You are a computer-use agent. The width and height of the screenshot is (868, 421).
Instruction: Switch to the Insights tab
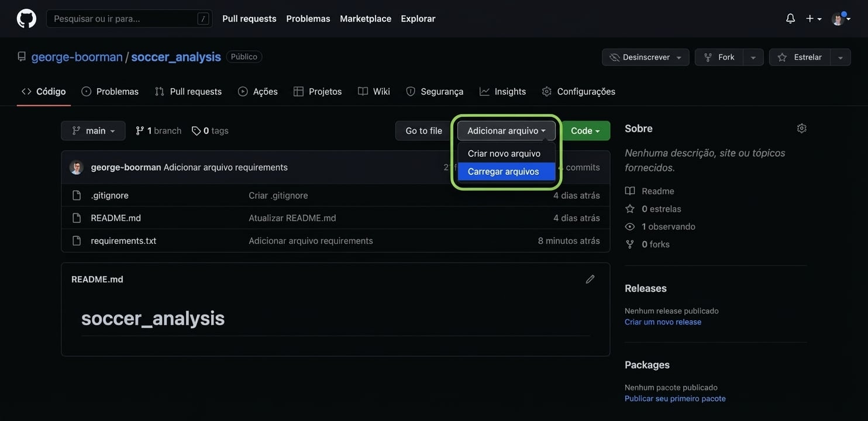pyautogui.click(x=502, y=92)
